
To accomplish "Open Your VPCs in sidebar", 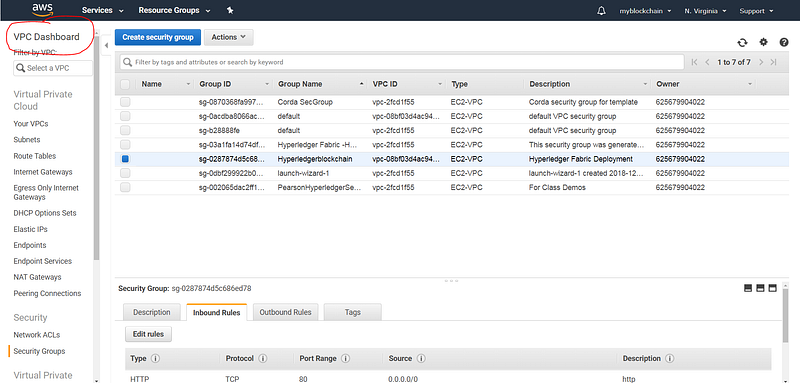I will point(31,124).
